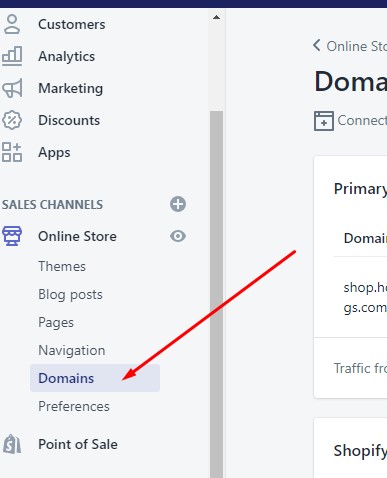387x478 pixels.
Task: Click the sidebar scrollbar thumb
Action: [216, 294]
